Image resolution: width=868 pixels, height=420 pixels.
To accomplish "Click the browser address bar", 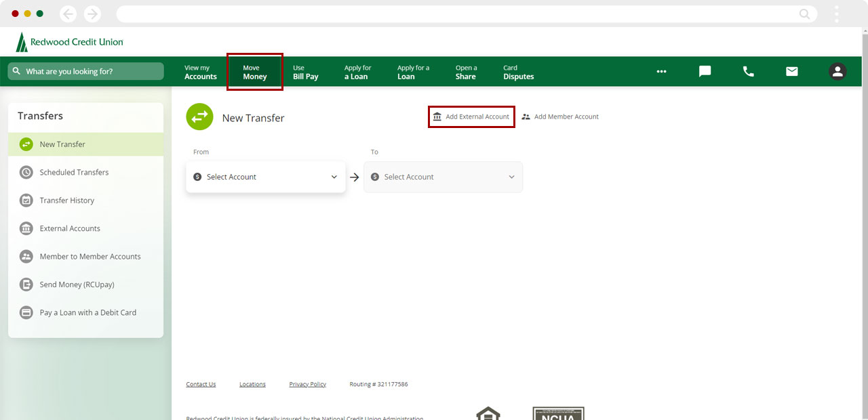I will 467,14.
